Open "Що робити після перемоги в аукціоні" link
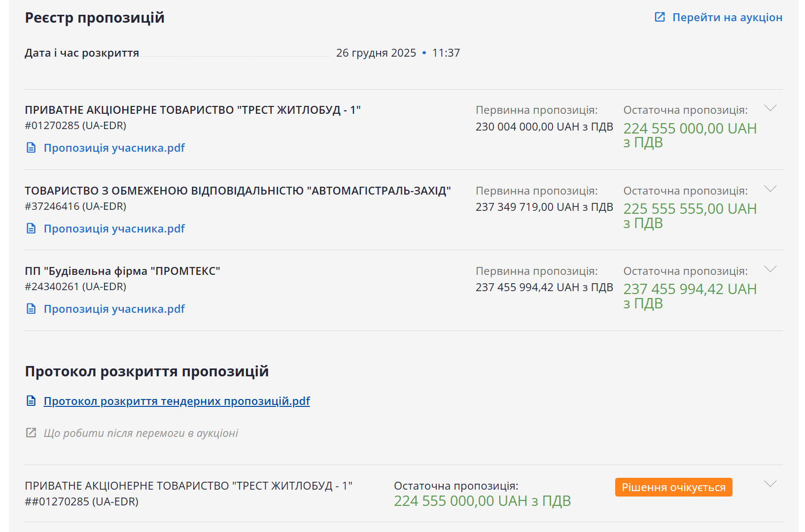 140,433
